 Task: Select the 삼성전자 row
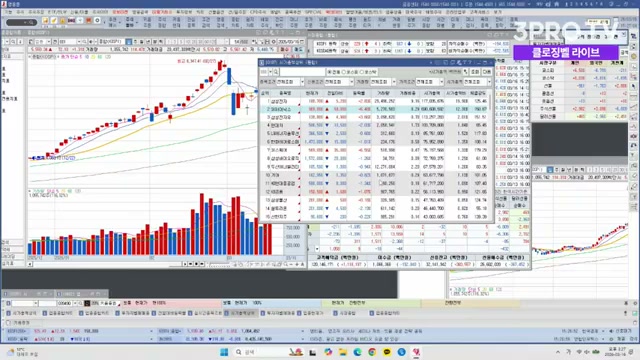tap(373, 101)
